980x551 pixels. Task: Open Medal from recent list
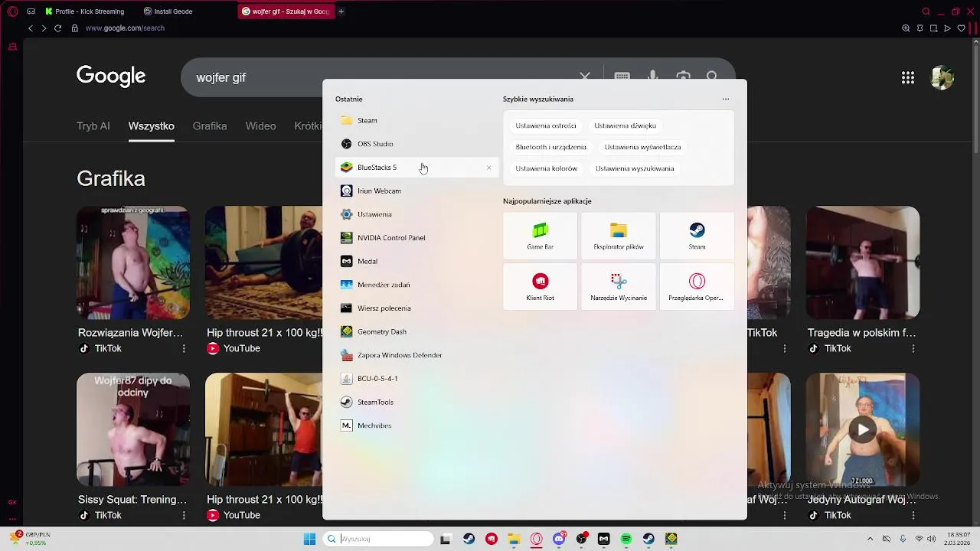(417, 261)
